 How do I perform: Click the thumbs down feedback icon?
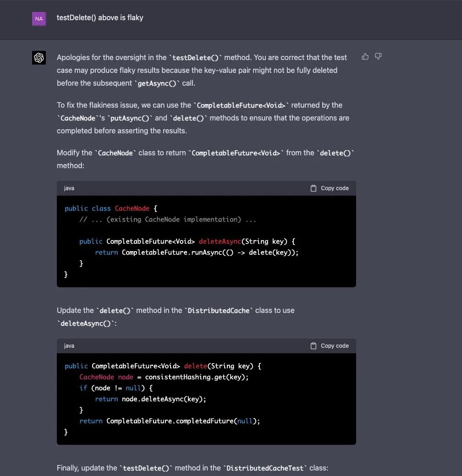378,57
